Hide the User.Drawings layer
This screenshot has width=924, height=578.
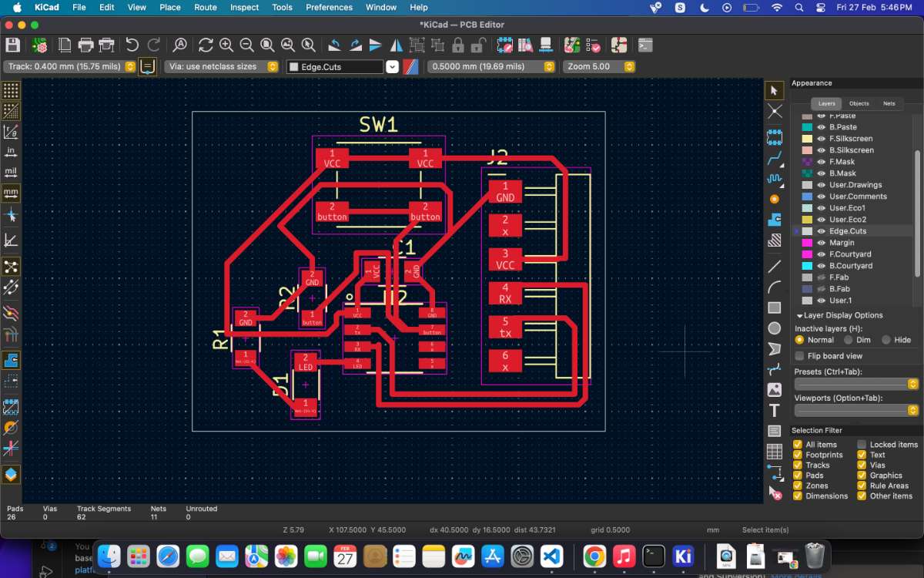pos(821,185)
